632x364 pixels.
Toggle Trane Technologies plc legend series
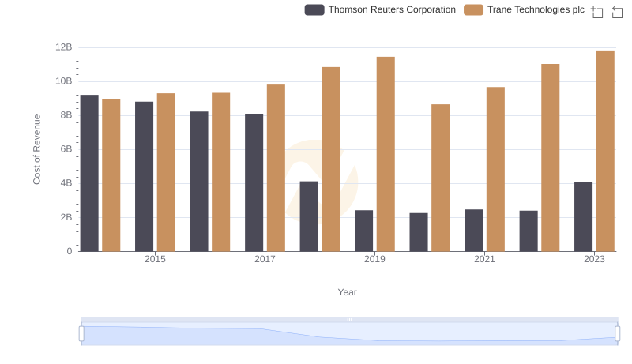[524, 9]
